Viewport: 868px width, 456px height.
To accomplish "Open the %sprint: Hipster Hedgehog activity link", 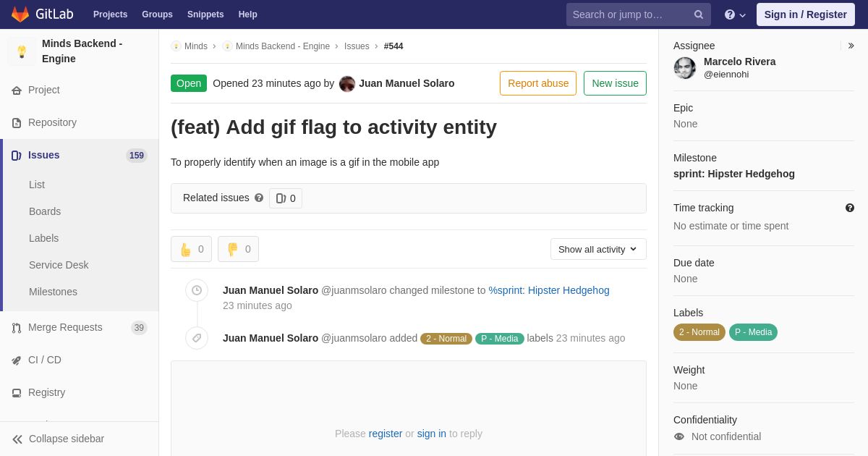I will 549,290.
